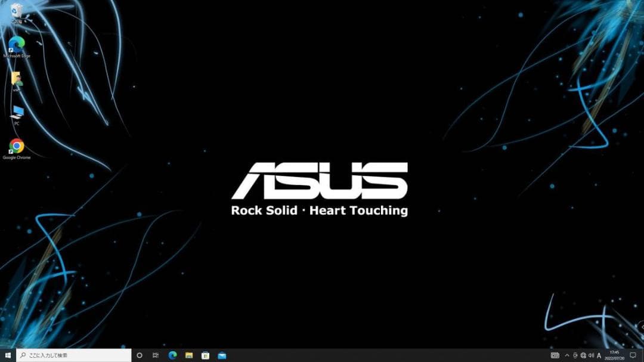Toggle Task View on the taskbar
Image resolution: width=644 pixels, height=362 pixels.
click(x=155, y=355)
